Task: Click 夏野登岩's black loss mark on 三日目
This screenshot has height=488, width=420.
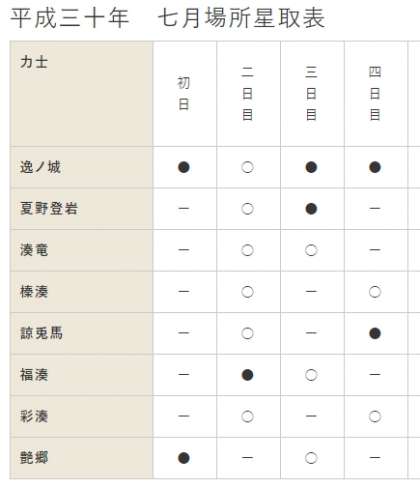Action: click(x=311, y=209)
